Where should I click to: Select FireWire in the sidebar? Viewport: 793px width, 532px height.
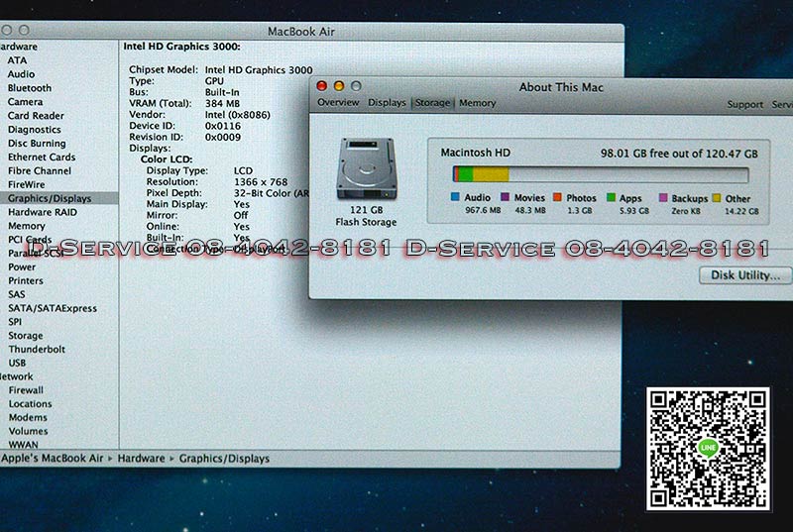[27, 185]
